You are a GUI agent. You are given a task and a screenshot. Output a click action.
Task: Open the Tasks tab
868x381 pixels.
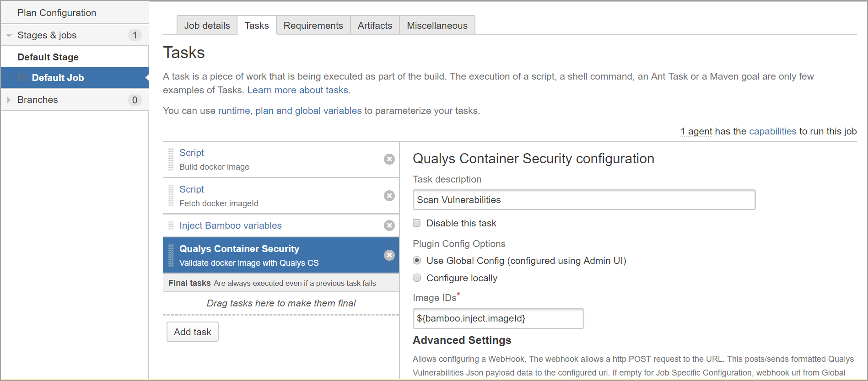257,26
